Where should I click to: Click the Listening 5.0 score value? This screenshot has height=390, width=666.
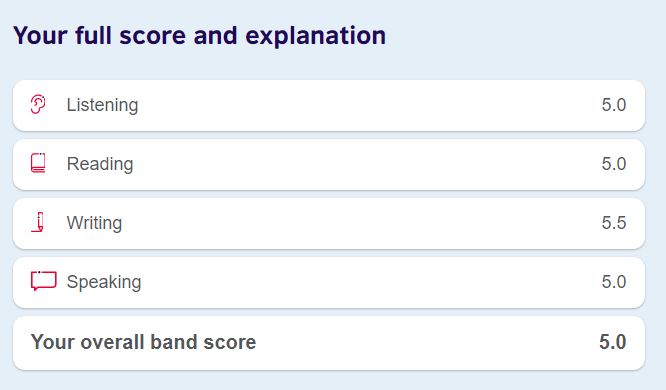tap(614, 105)
